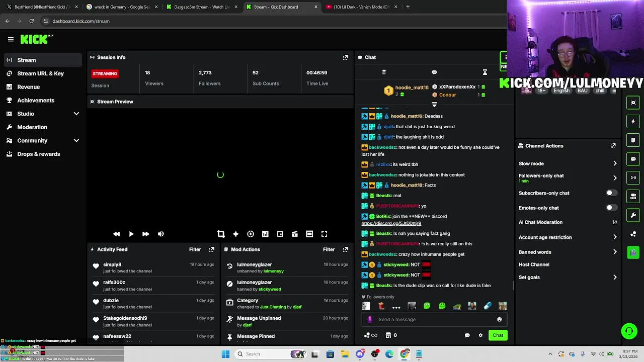Click the speech bubble icon atop chat

click(x=434, y=72)
